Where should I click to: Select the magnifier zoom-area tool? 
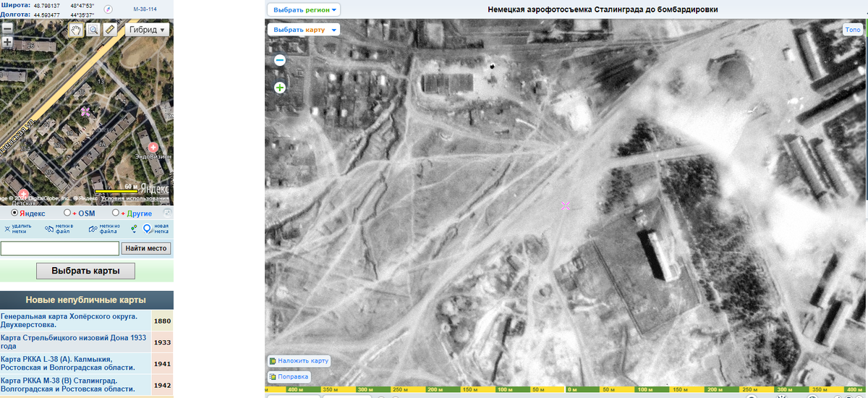[93, 30]
